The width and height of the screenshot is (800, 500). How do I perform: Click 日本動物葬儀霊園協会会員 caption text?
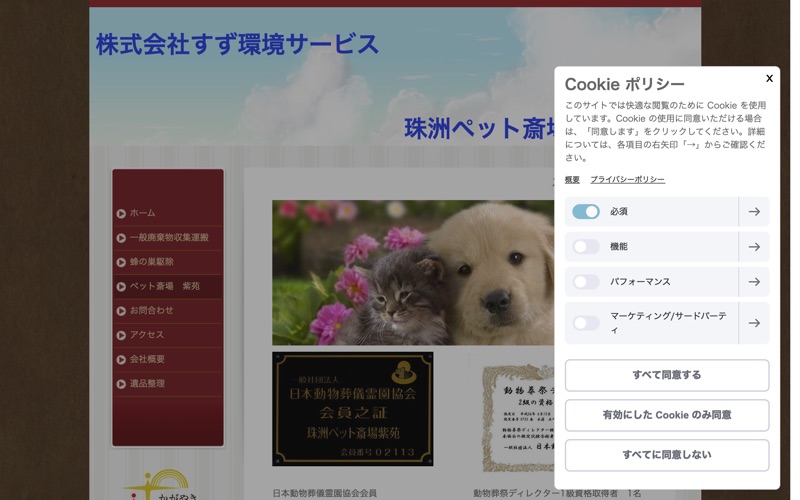[x=324, y=493]
